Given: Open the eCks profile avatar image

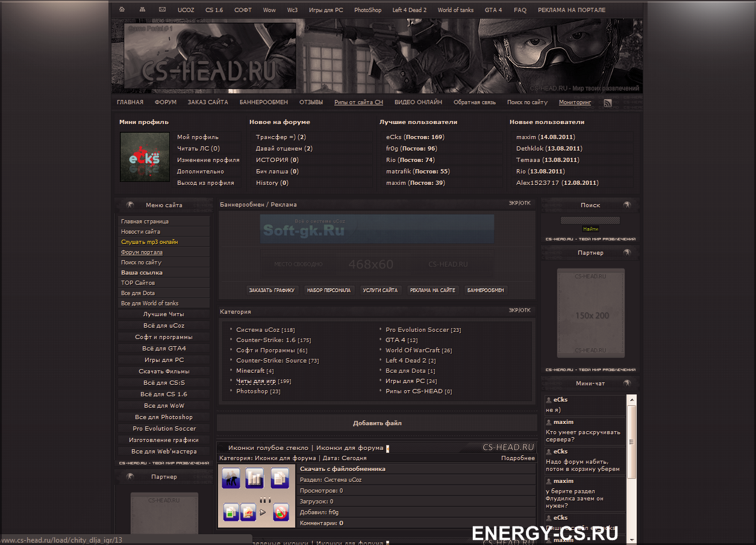Looking at the screenshot, I should pos(145,157).
